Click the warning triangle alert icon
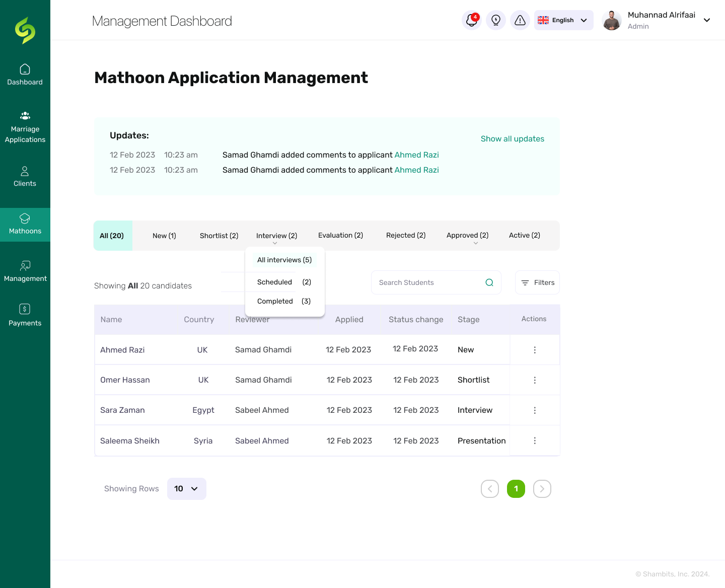The width and height of the screenshot is (725, 588). point(520,20)
